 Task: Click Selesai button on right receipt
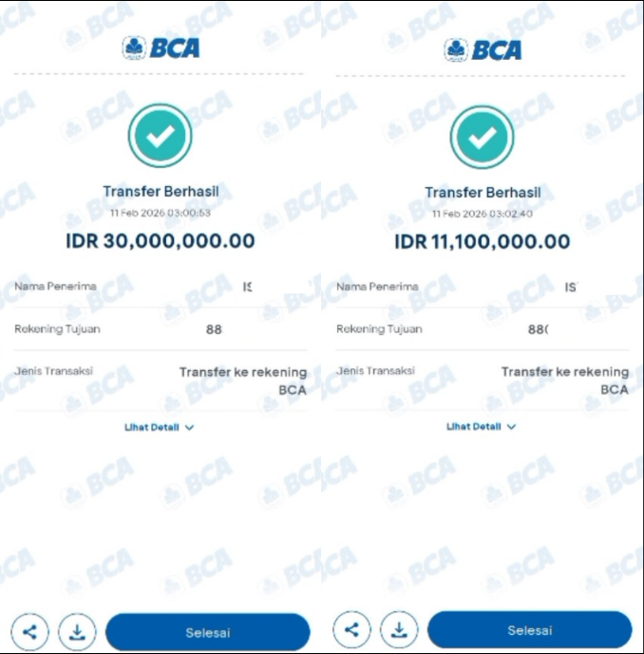click(530, 630)
